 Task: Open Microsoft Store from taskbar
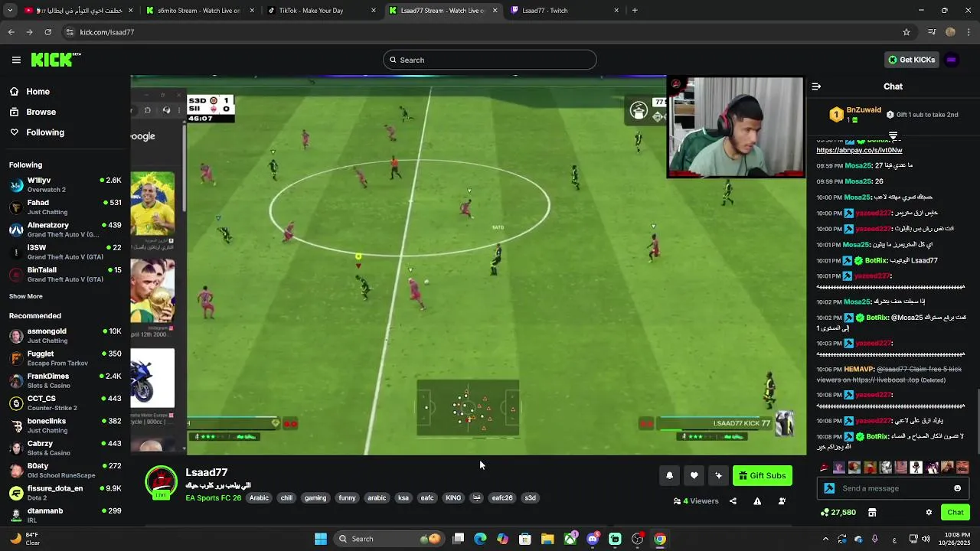pos(525,539)
